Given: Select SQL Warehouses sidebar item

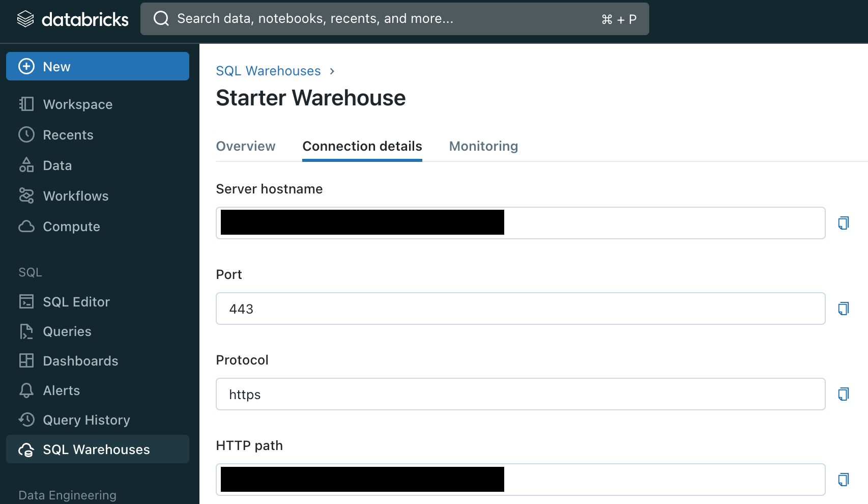Looking at the screenshot, I should coord(98,449).
